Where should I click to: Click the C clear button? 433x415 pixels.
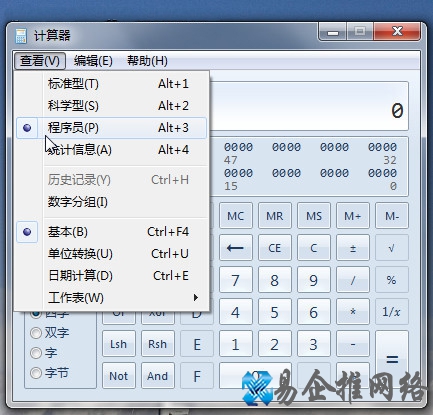(314, 248)
